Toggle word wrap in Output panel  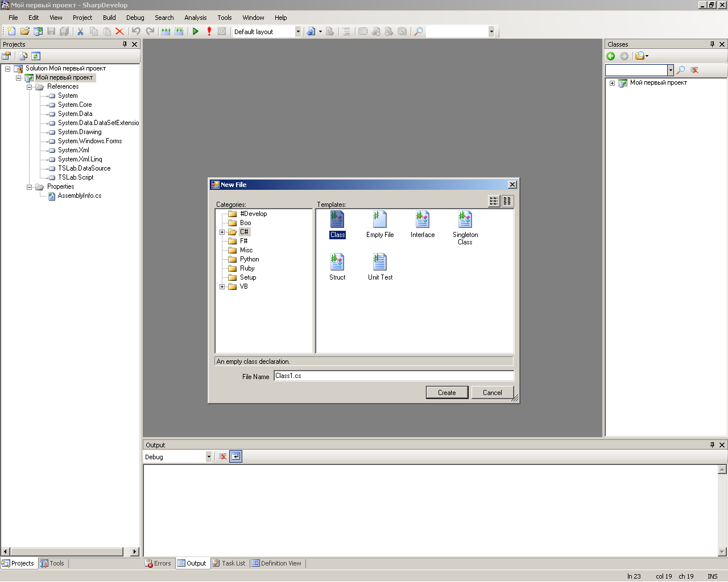[x=235, y=456]
